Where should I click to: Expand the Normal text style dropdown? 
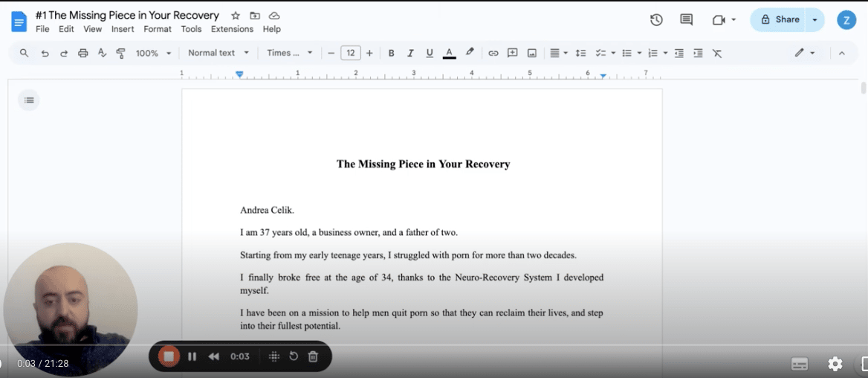(x=218, y=53)
